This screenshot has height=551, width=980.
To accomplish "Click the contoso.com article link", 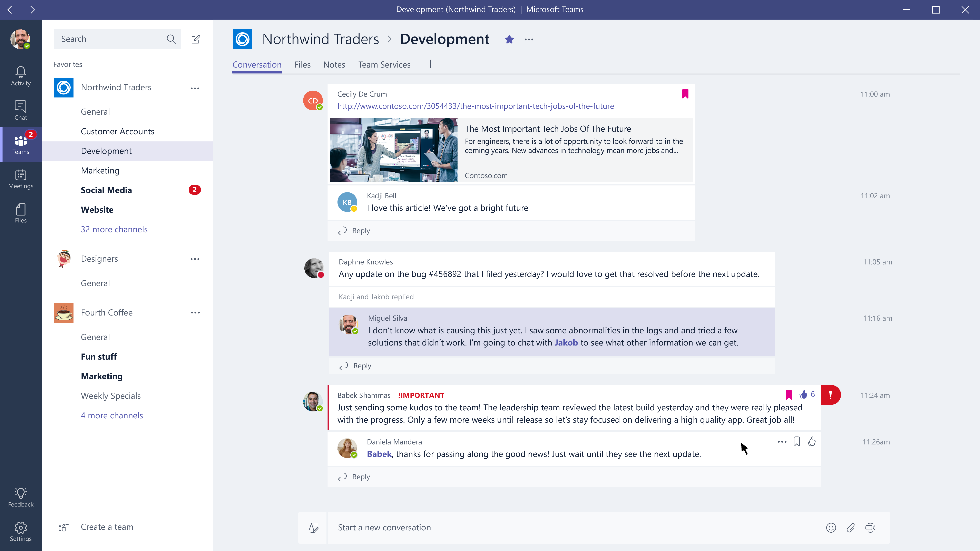I will pos(475,106).
